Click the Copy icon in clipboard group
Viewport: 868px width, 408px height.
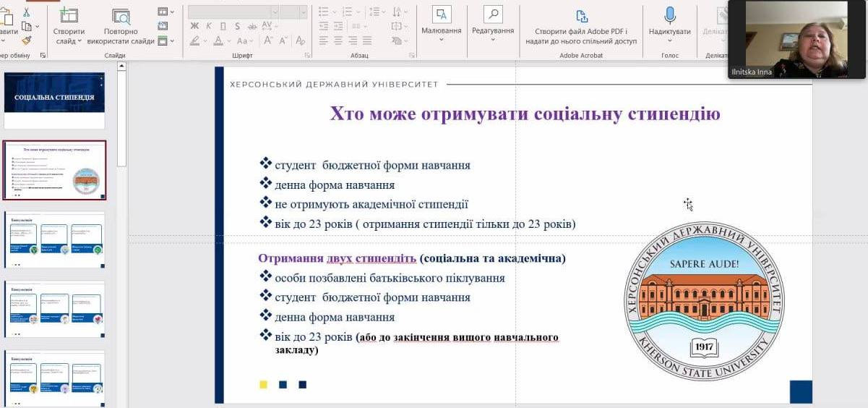point(25,27)
